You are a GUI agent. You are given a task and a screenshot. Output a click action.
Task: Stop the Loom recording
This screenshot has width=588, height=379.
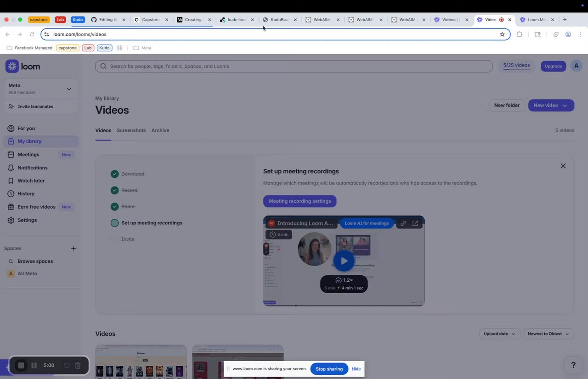(x=21, y=365)
